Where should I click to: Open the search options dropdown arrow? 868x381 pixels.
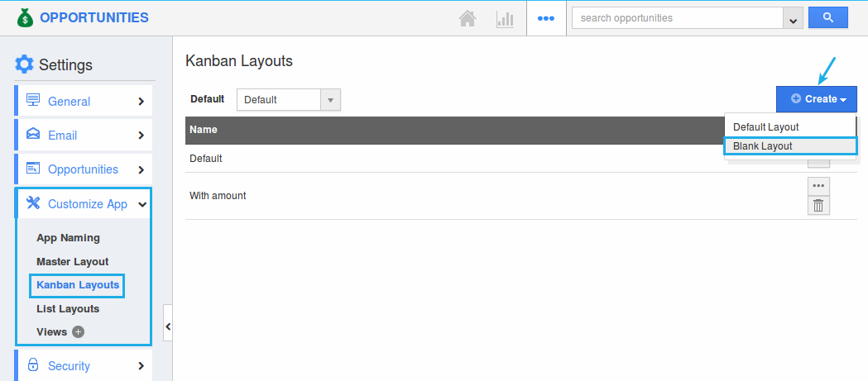click(x=793, y=18)
